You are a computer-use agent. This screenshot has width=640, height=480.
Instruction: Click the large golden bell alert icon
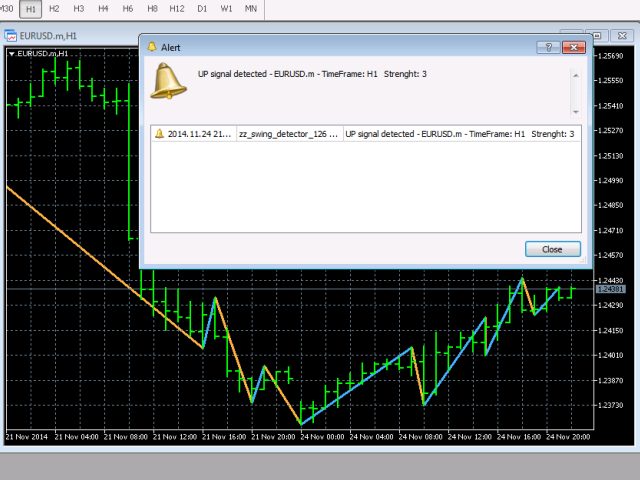coord(168,82)
